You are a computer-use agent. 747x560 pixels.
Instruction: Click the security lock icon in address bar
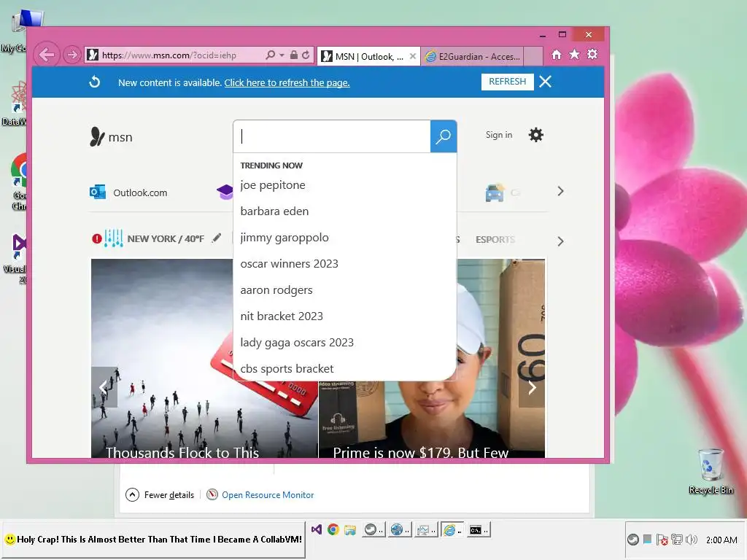click(x=294, y=55)
